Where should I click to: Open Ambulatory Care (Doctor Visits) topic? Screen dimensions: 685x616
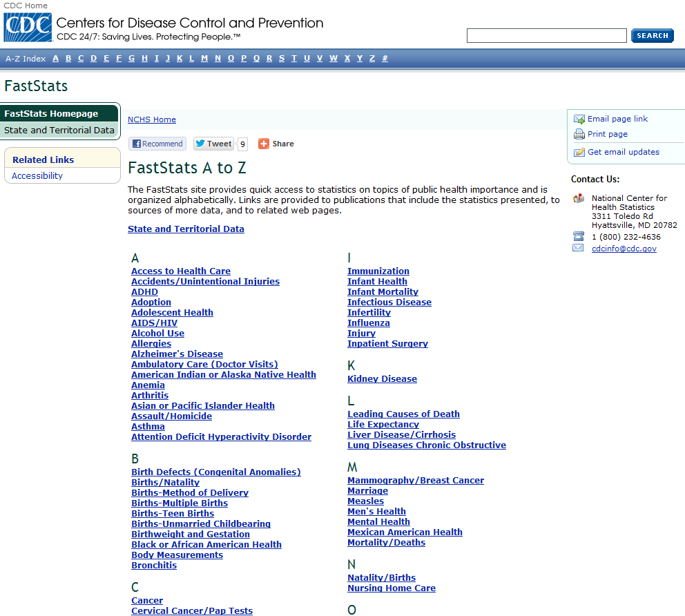204,365
